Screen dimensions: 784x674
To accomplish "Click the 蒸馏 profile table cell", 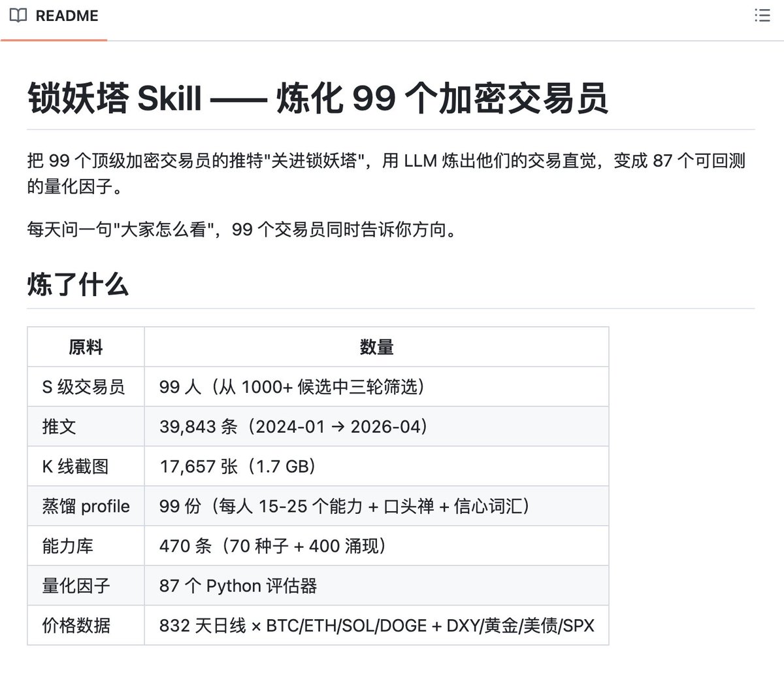I will (85, 506).
